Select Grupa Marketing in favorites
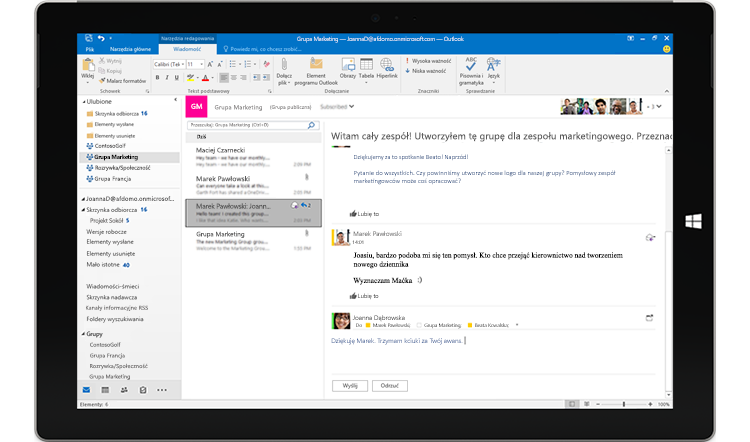This screenshot has width=750, height=442. [x=129, y=157]
